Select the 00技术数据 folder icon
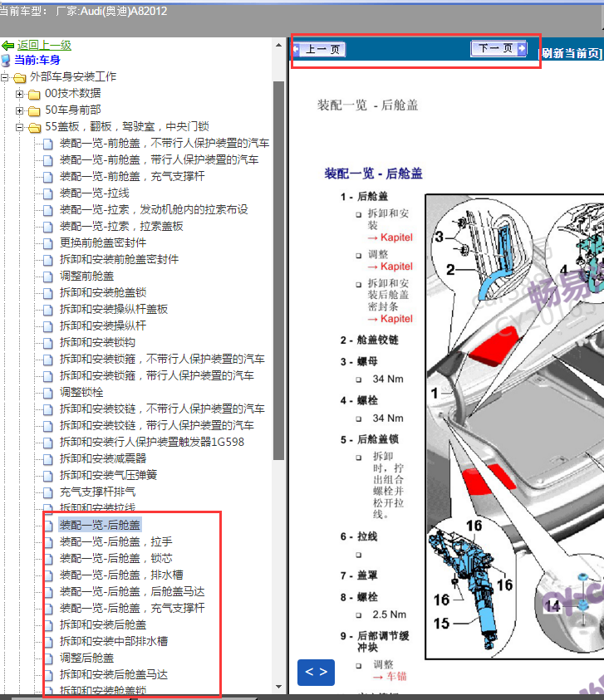604x700 pixels. [x=34, y=94]
